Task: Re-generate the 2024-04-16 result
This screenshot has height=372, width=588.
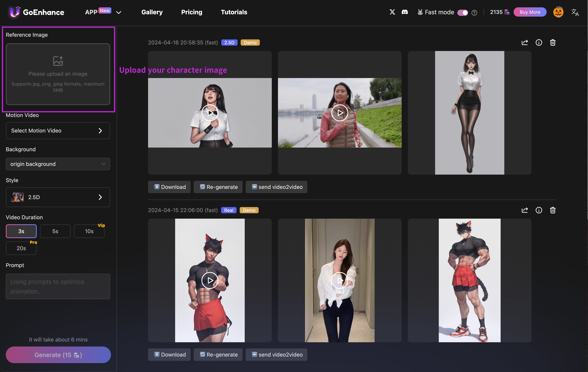Action: [218, 187]
